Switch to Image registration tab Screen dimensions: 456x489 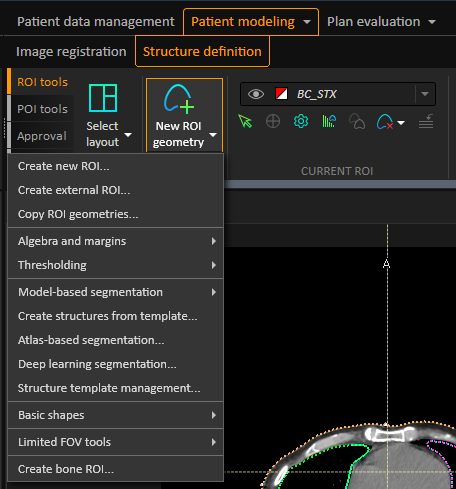[71, 52]
